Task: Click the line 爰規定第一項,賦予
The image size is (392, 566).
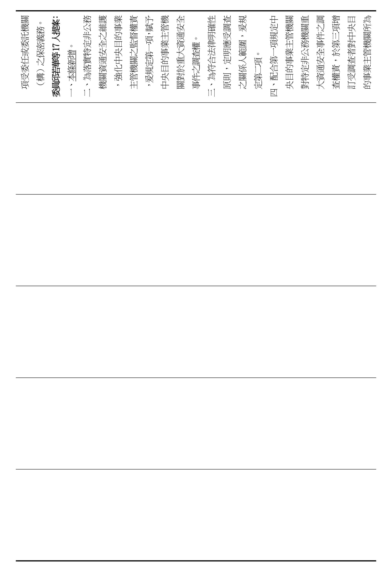Action: 150,52
